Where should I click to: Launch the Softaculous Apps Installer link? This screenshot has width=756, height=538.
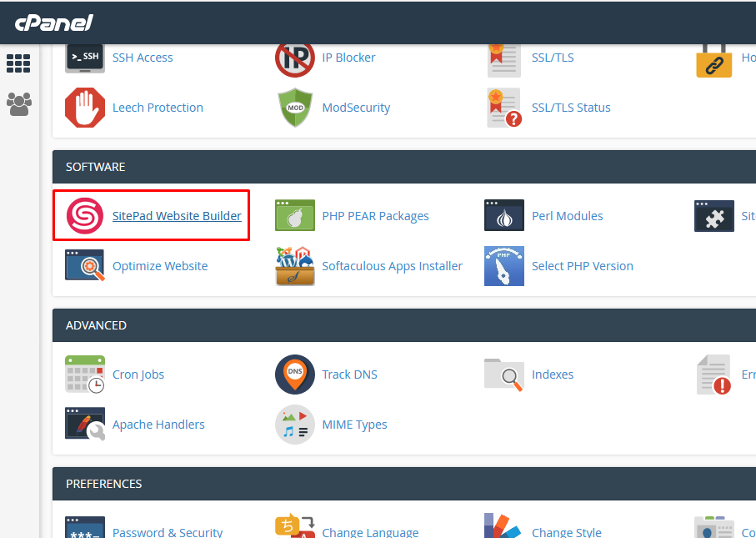pyautogui.click(x=392, y=266)
